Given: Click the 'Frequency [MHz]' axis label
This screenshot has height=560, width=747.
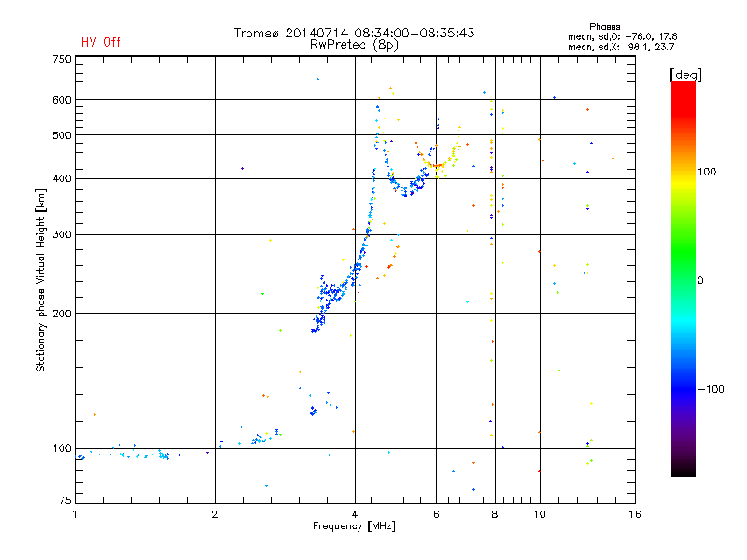Looking at the screenshot, I should [x=354, y=526].
